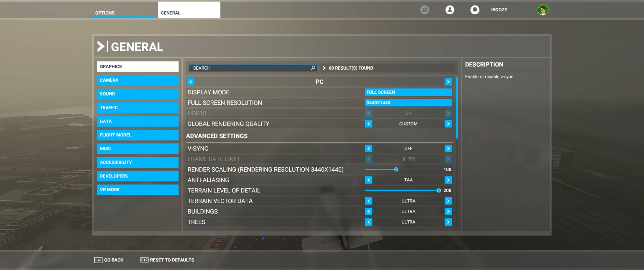Click the IROOZY player avatar picture
Image resolution: width=644 pixels, height=270 pixels.
coord(543,10)
